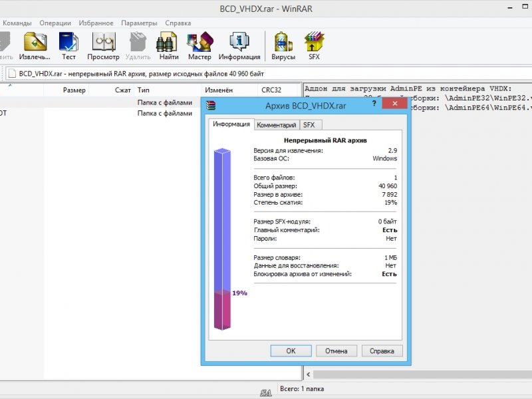The image size is (532, 399).
Task: Sort the file list by Тип column
Action: click(x=168, y=90)
